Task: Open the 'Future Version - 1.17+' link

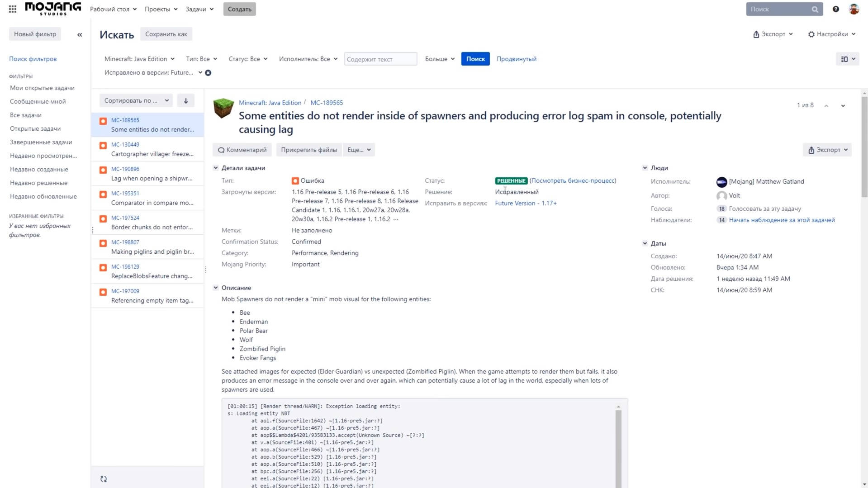Action: coord(526,204)
